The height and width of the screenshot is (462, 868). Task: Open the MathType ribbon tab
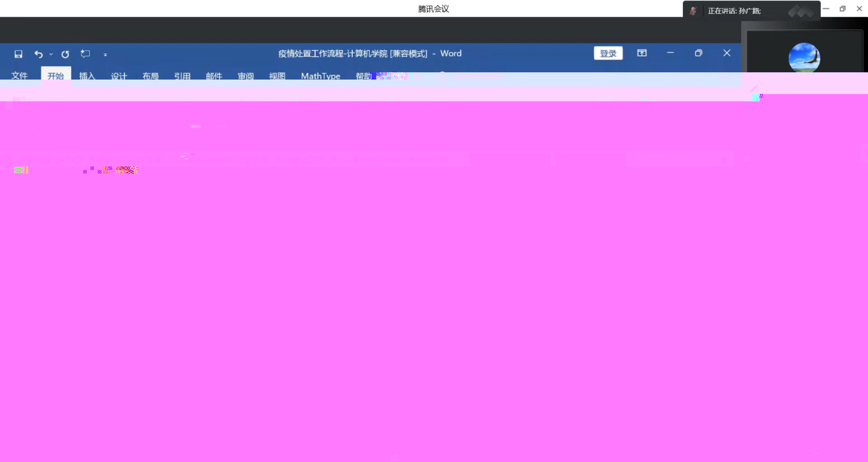(x=321, y=76)
